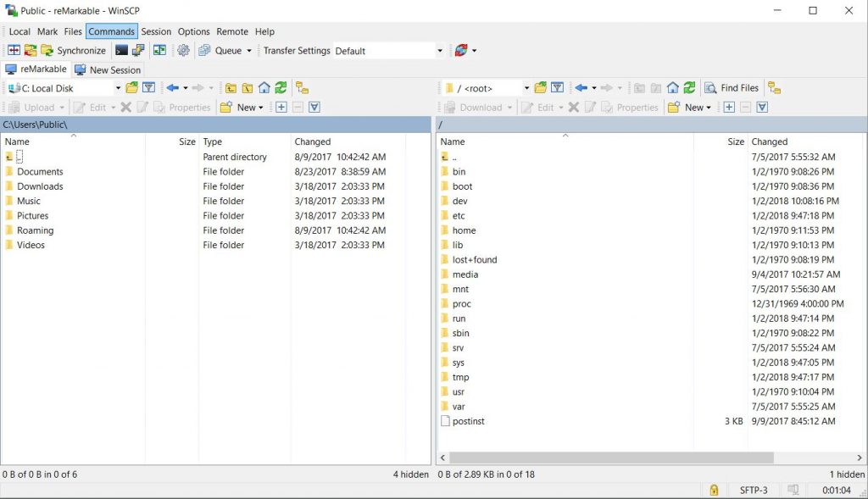Sort local panel by Type column header

[244, 141]
